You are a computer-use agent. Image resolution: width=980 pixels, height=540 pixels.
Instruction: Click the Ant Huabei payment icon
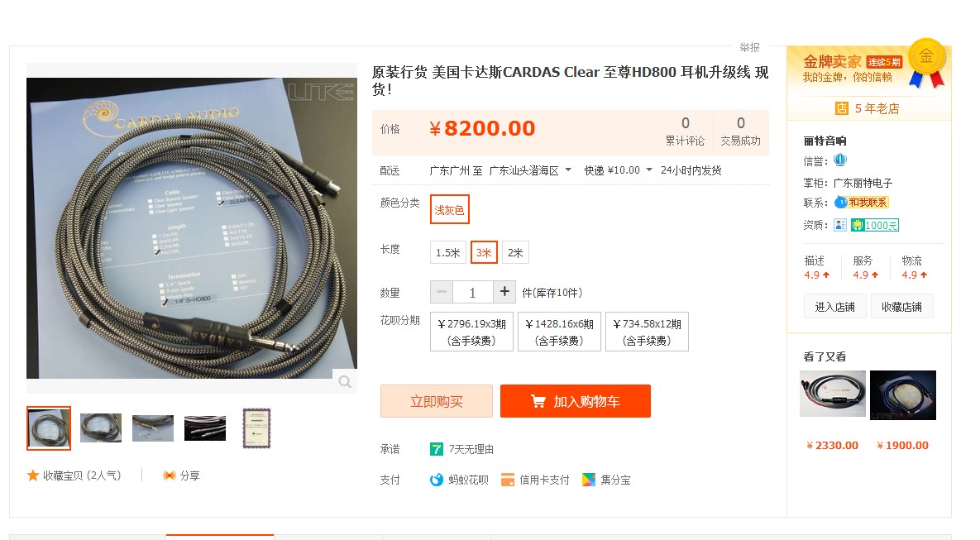coord(437,480)
